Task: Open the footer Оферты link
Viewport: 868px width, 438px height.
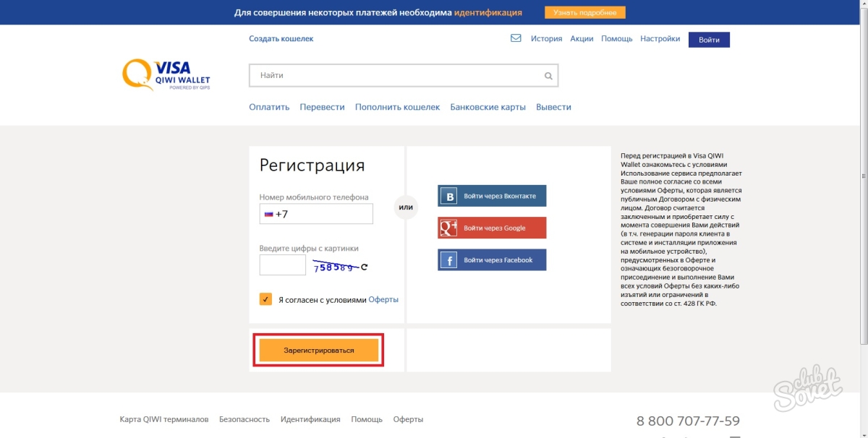Action: click(x=408, y=419)
